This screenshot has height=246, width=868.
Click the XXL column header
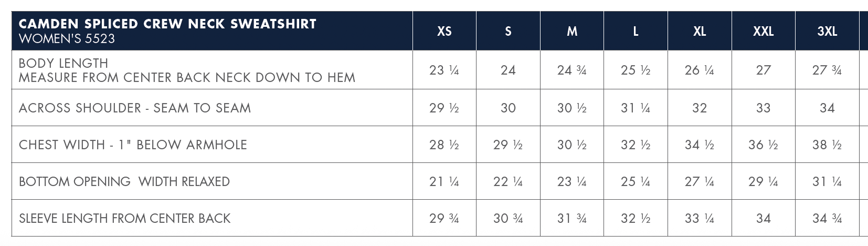763,32
